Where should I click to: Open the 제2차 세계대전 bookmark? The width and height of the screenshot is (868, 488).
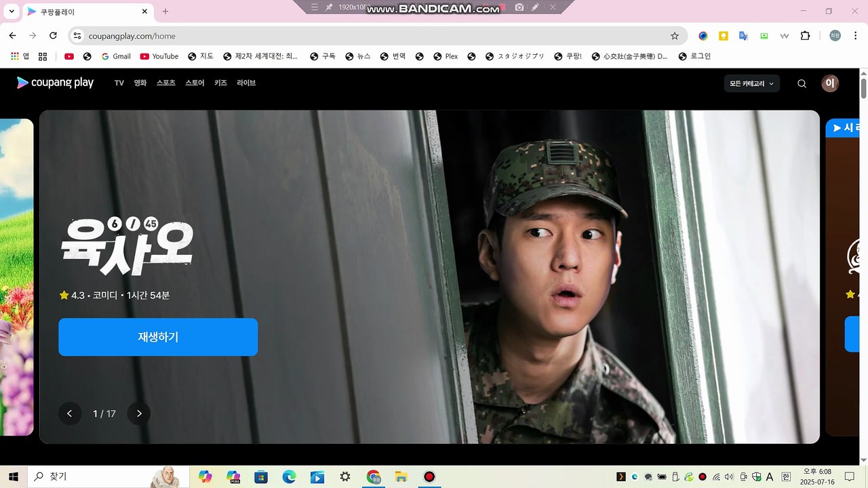(x=260, y=56)
